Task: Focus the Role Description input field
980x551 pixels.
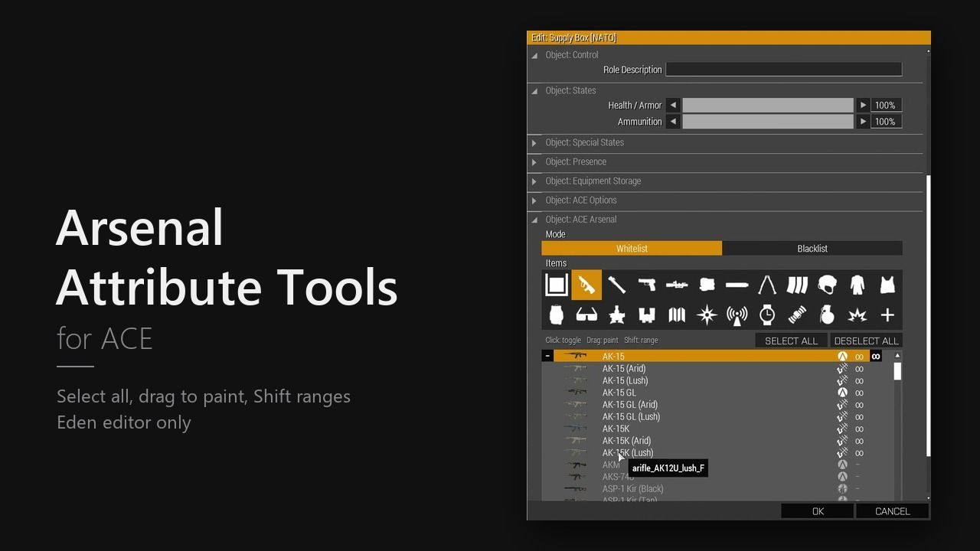Action: (784, 70)
